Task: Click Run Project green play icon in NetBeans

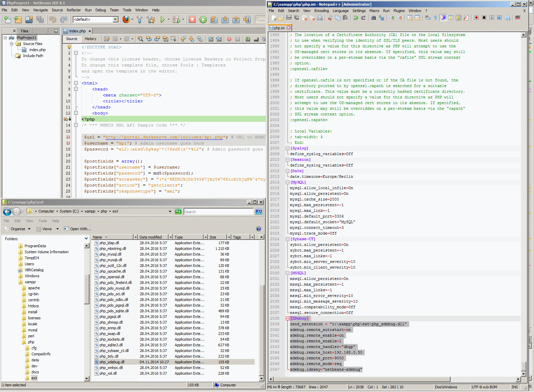Action: pos(163,20)
